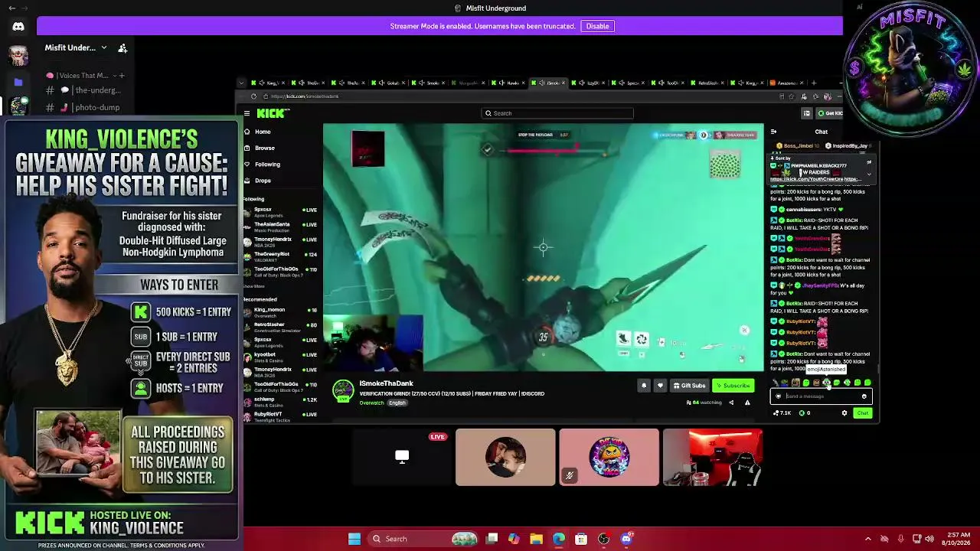The width and height of the screenshot is (980, 551).
Task: Show hidden system tray icons
Action: click(868, 539)
